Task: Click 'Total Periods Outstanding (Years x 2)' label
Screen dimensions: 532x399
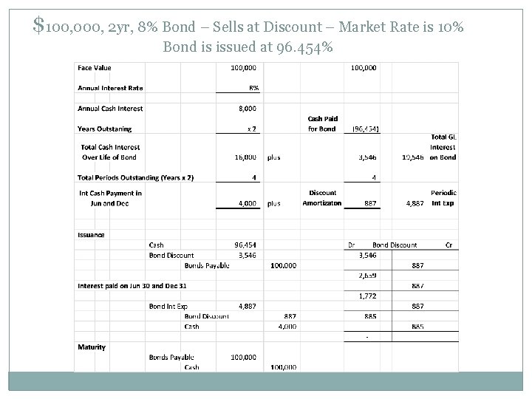Action: coord(136,177)
